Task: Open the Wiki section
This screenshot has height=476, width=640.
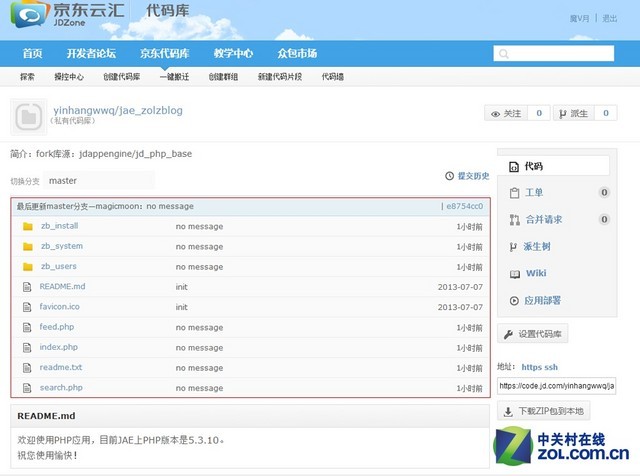Action: pyautogui.click(x=535, y=273)
